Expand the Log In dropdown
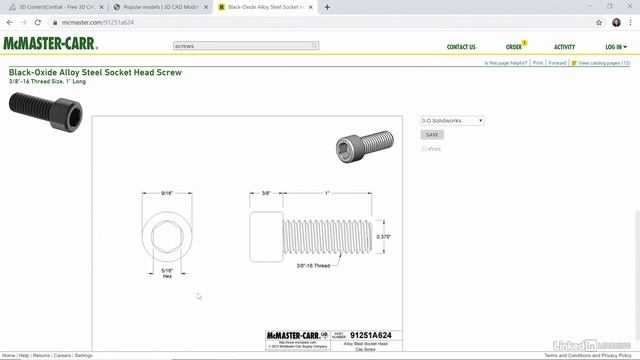640x360 pixels. click(x=616, y=47)
